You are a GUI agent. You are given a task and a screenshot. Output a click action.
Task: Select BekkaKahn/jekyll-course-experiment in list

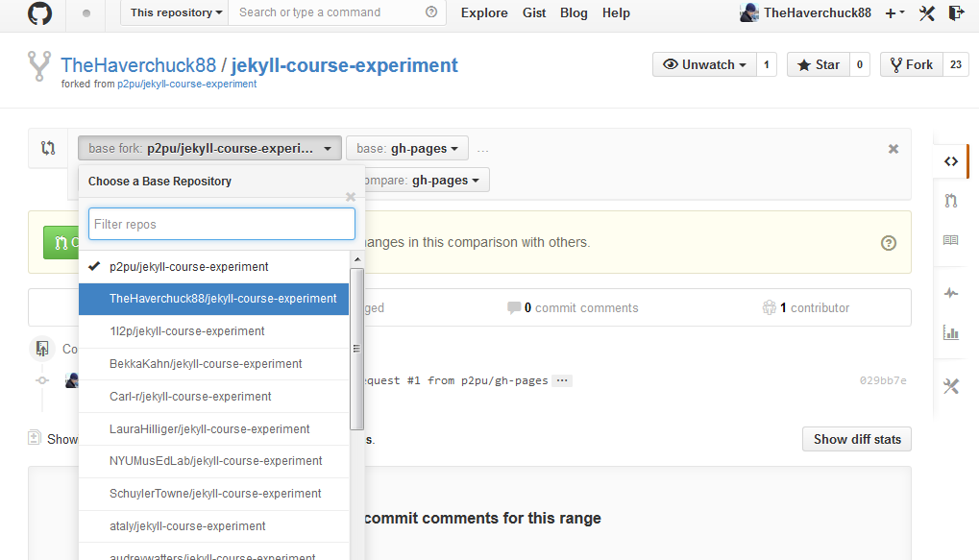tap(213, 364)
